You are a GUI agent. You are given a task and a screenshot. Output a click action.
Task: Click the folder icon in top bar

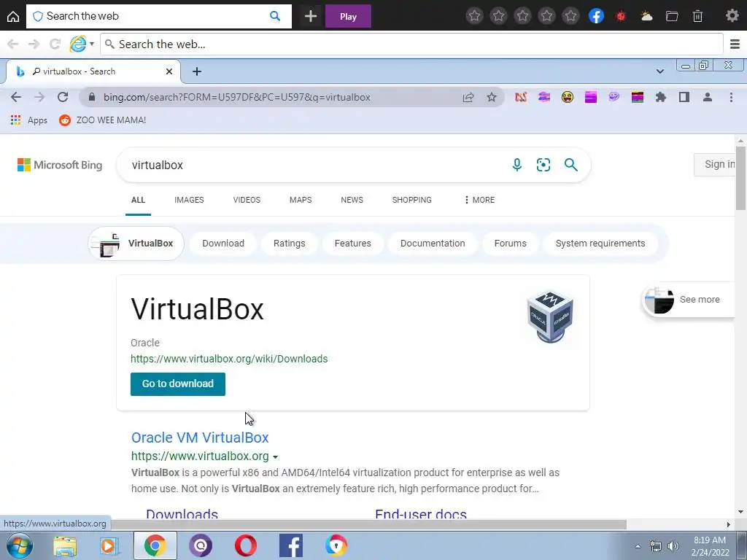672,16
